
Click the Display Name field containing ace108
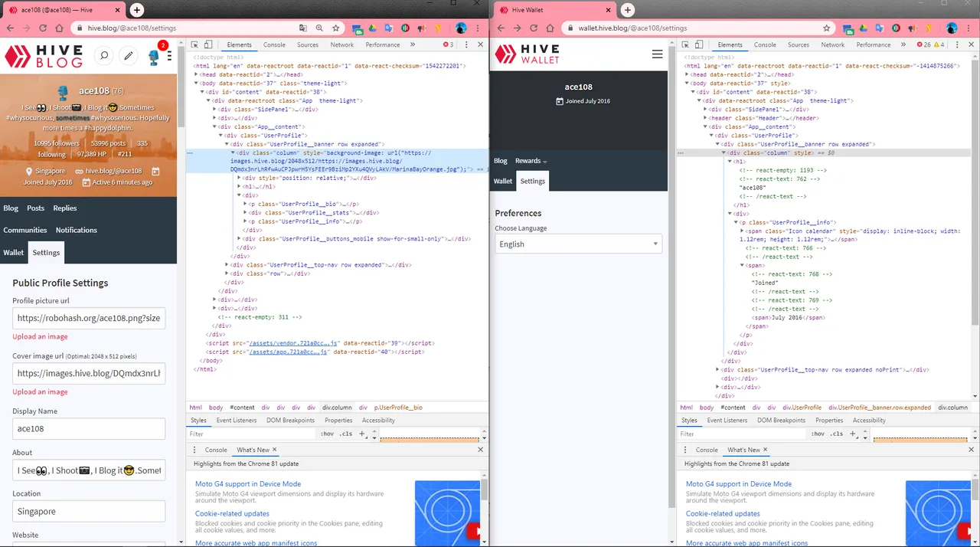point(89,429)
